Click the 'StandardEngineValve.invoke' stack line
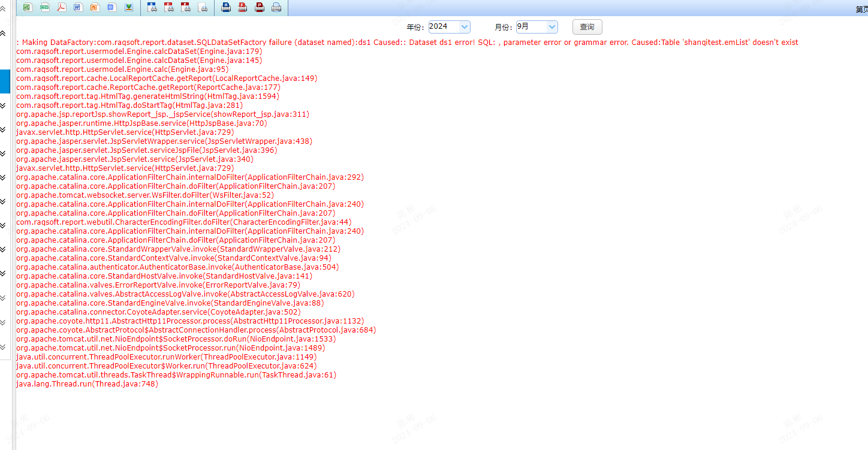 (x=170, y=303)
